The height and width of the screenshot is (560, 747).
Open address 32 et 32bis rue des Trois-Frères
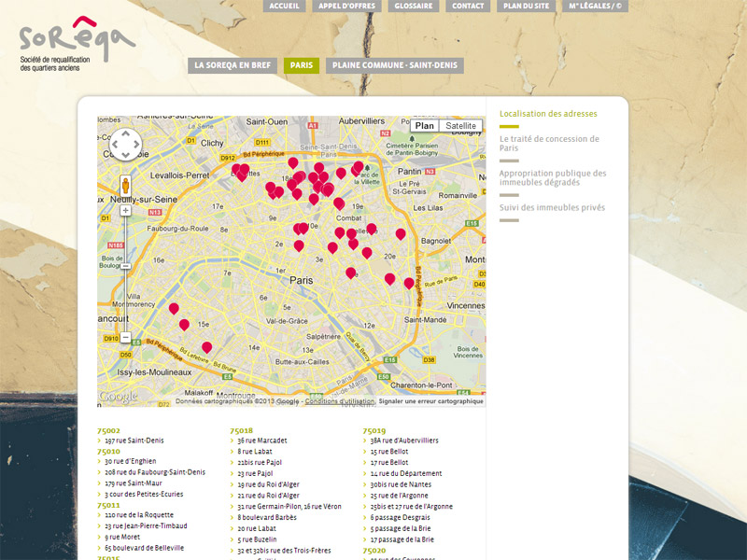(x=284, y=551)
